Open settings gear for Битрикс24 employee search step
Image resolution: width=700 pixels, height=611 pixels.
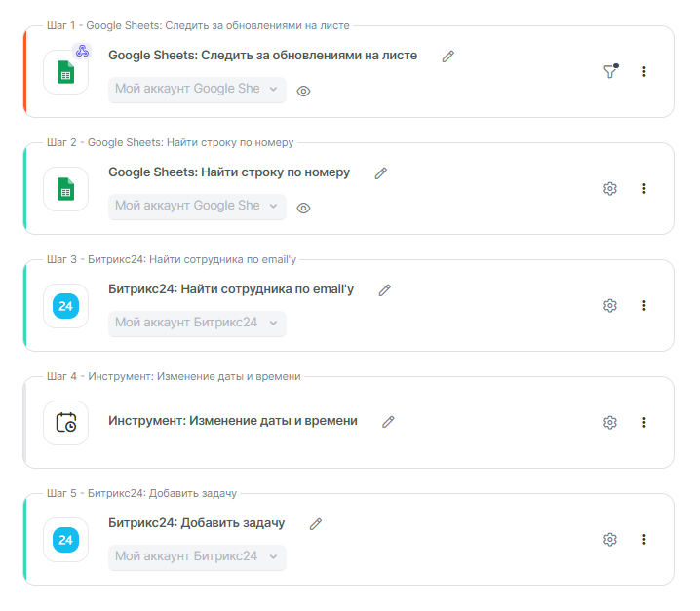click(610, 305)
